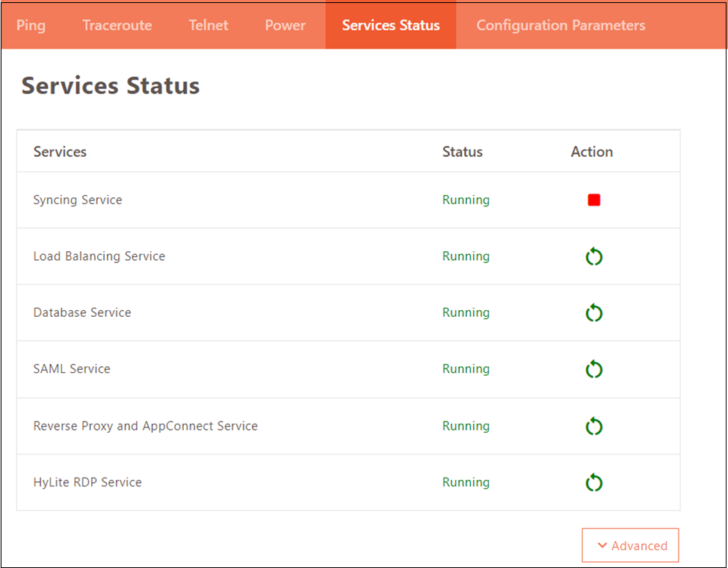Stop the Syncing Service with red square
Screen dimensions: 728x568
(x=593, y=200)
